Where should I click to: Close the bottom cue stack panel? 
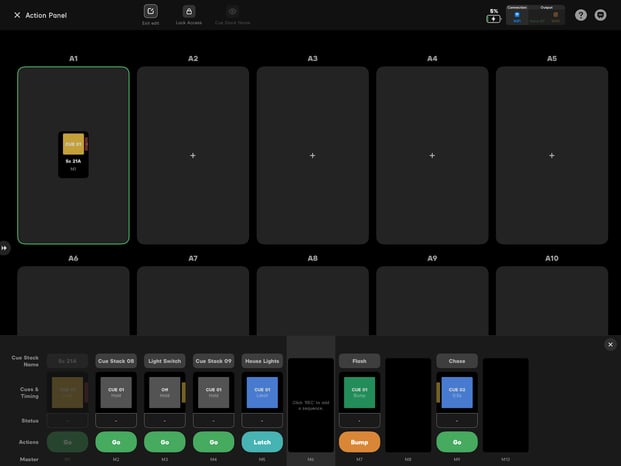click(x=610, y=344)
